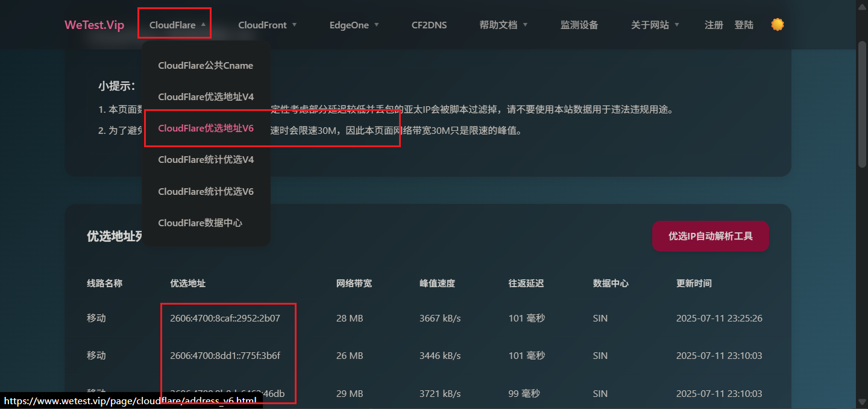The height and width of the screenshot is (409, 868).
Task: Click the 99 毫秒 latency cell
Action: click(x=524, y=393)
